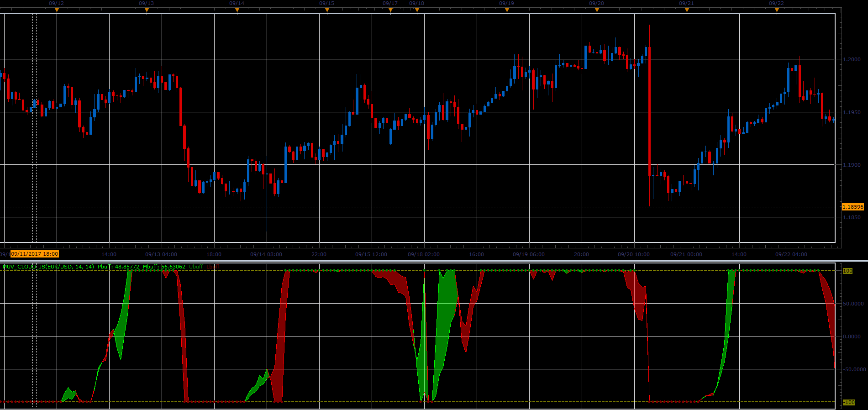Click the Pbuff value in indicator legend

127,267
